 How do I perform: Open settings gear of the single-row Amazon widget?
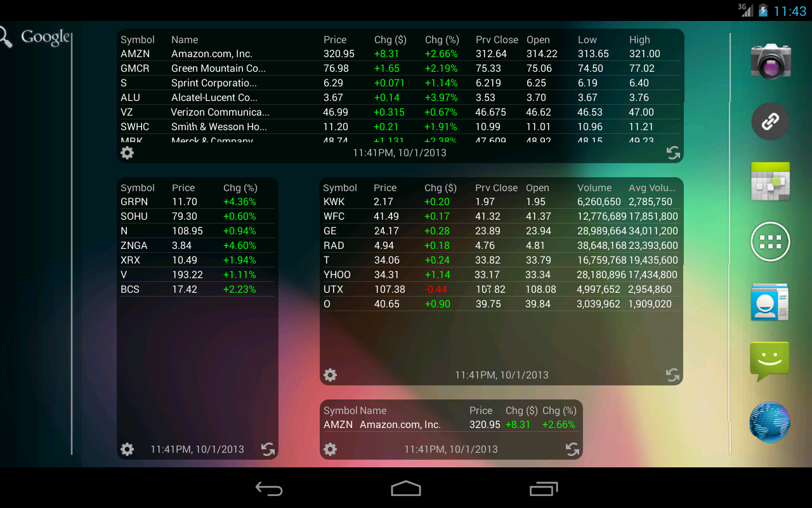coord(330,449)
